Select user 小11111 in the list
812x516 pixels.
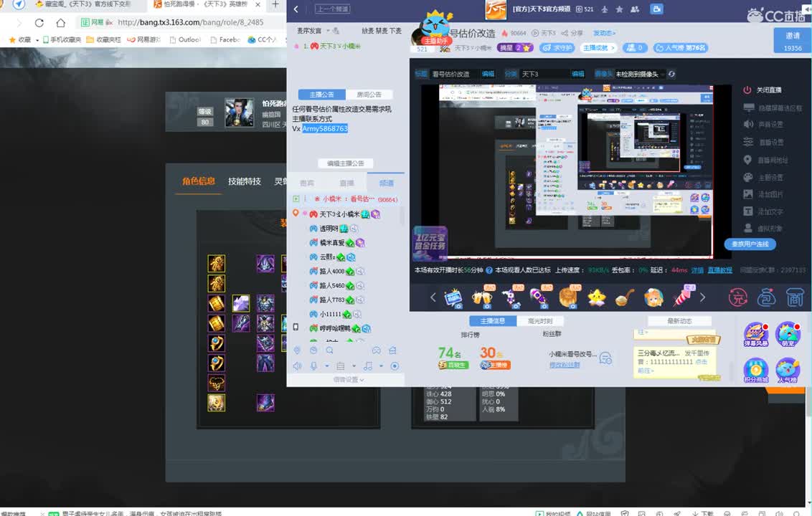tap(331, 314)
